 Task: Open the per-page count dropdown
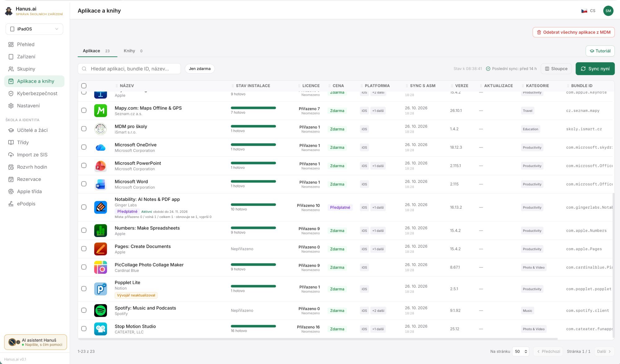click(520, 351)
